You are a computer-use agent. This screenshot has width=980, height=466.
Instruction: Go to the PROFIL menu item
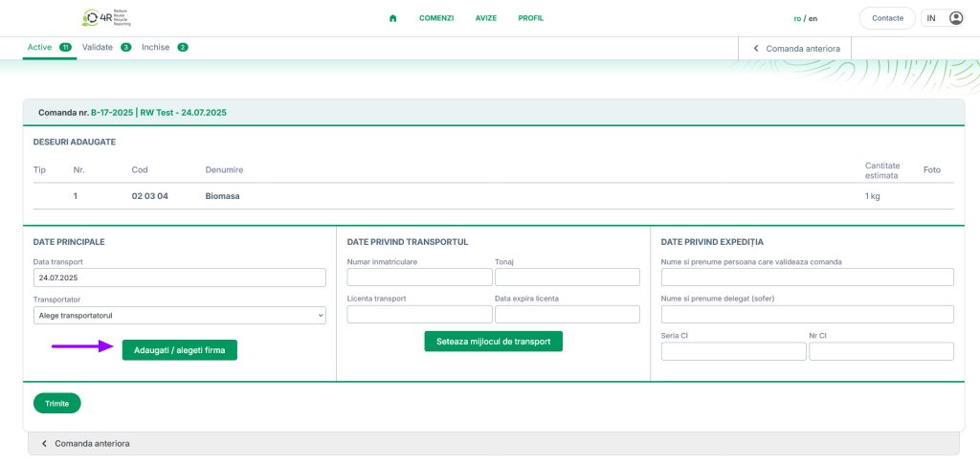(530, 18)
